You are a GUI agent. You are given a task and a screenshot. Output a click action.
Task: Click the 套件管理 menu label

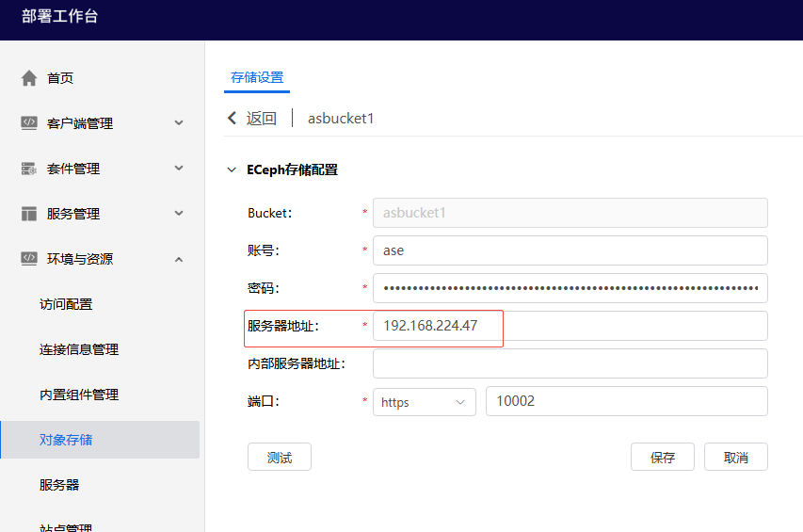click(x=73, y=169)
